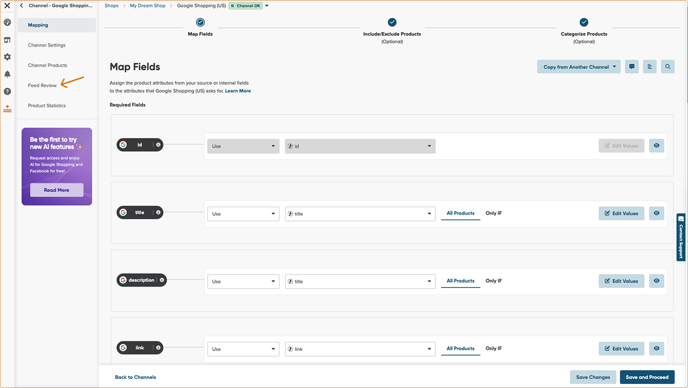The height and width of the screenshot is (388, 688).
Task: Click Edit Values in the description row
Action: coord(621,281)
